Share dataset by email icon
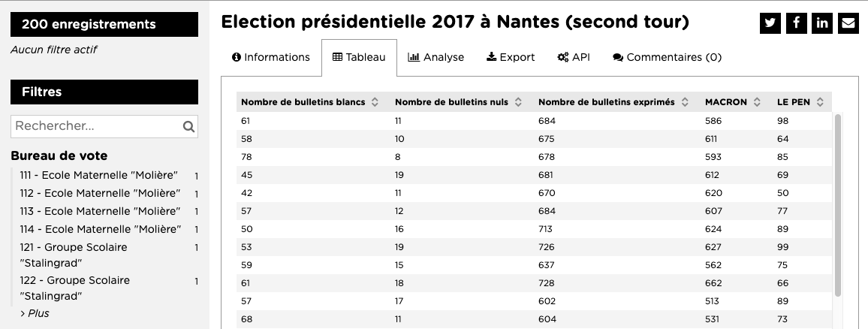Viewport: 868px width, 329px height. click(x=848, y=23)
